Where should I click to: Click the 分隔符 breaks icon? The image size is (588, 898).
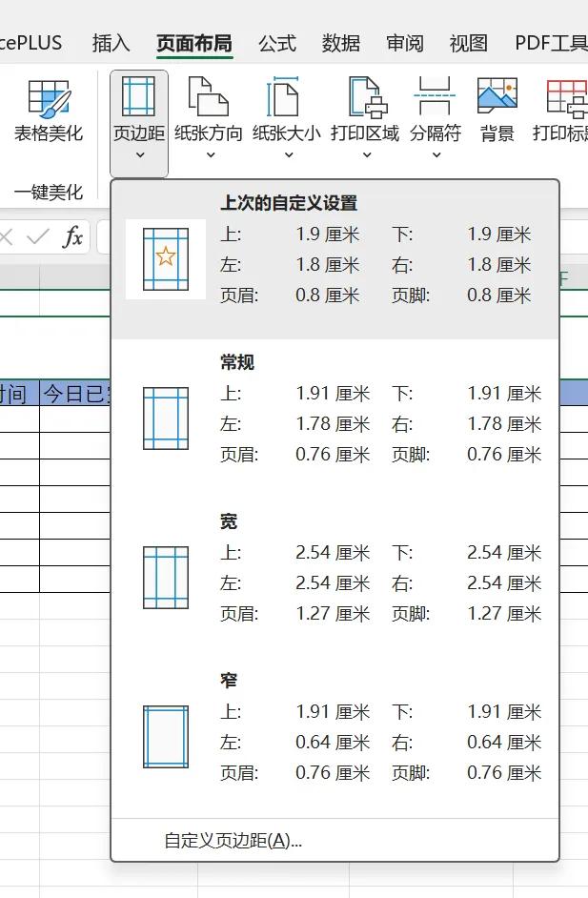point(436,97)
